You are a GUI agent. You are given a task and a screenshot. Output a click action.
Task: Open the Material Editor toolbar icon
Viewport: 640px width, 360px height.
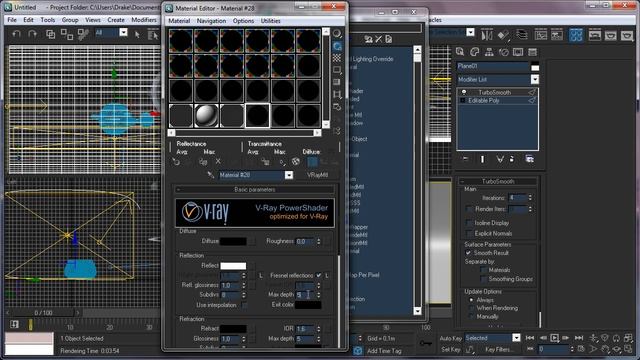click(x=576, y=35)
